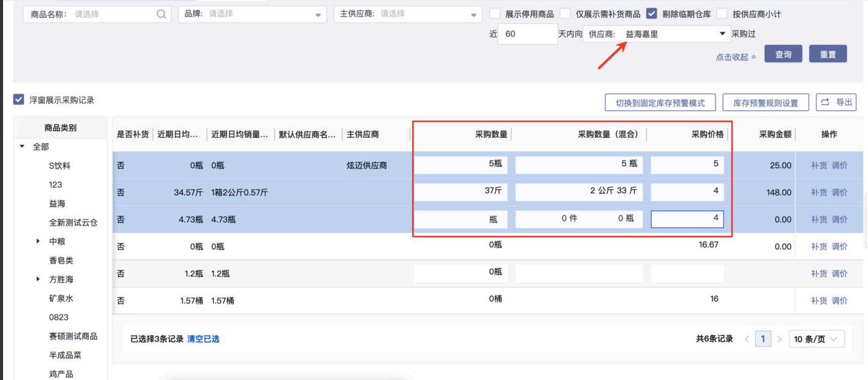The image size is (868, 380).
Task: Select S饮料 category in the tree
Action: pyautogui.click(x=60, y=166)
